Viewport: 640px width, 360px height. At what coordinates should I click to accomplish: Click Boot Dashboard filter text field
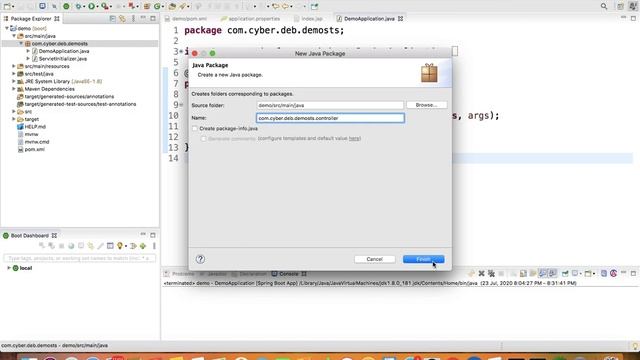(80, 258)
